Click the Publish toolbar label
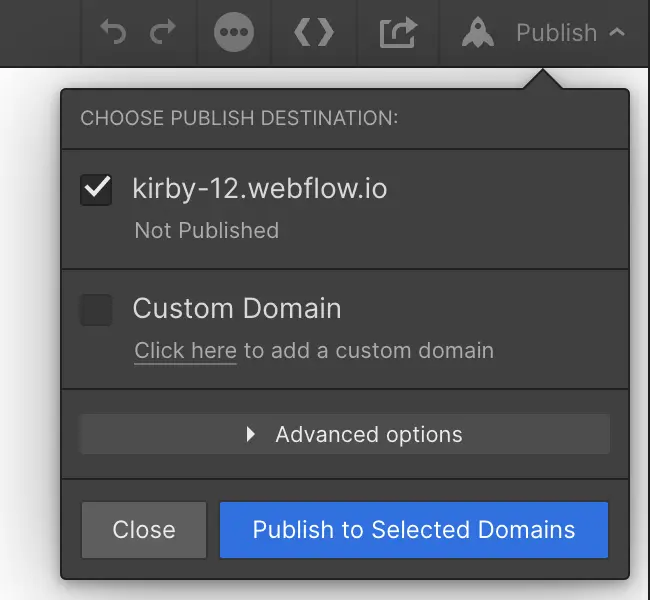Screen dimensions: 650x600 [x=556, y=32]
